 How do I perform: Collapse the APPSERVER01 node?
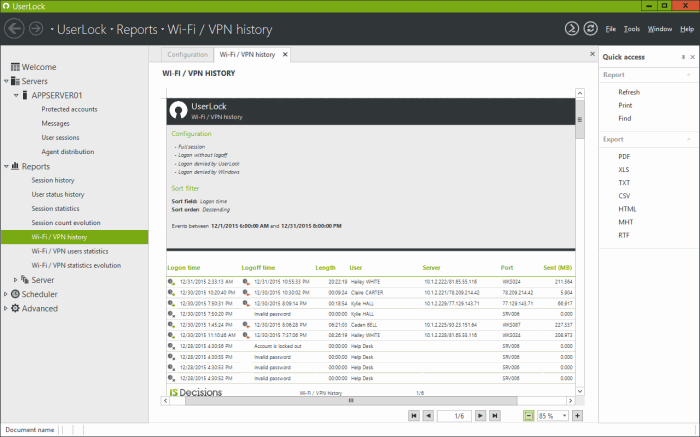pos(16,96)
